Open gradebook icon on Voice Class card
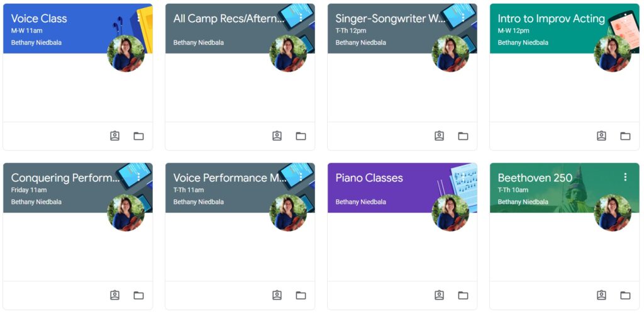The width and height of the screenshot is (644, 314). pyautogui.click(x=114, y=136)
